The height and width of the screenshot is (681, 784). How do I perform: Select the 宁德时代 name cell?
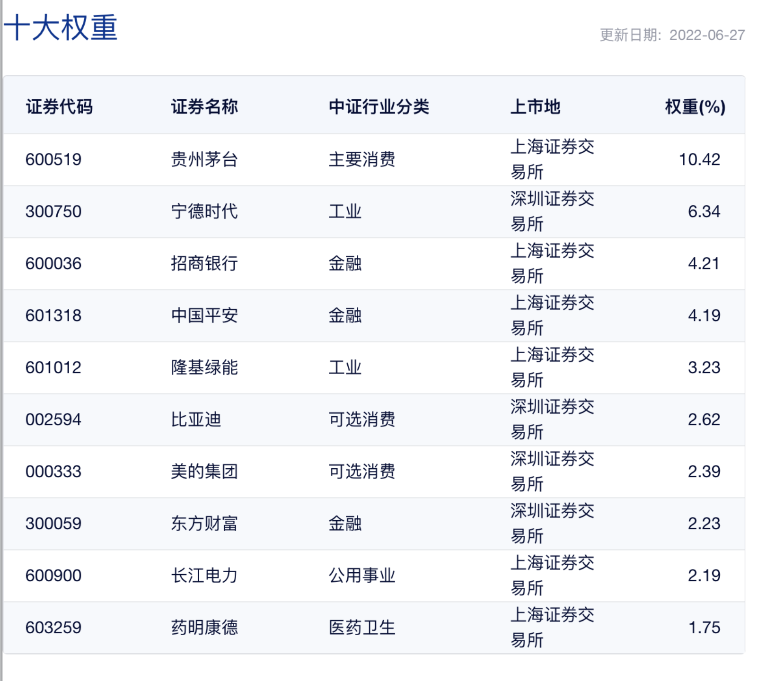coord(204,211)
